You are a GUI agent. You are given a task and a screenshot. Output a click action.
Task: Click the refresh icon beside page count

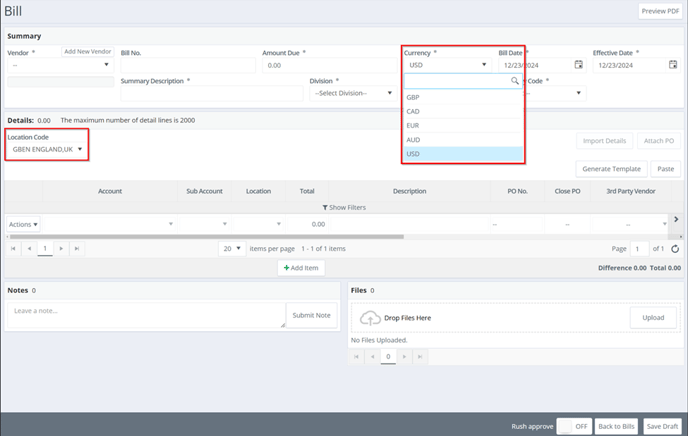[675, 249]
